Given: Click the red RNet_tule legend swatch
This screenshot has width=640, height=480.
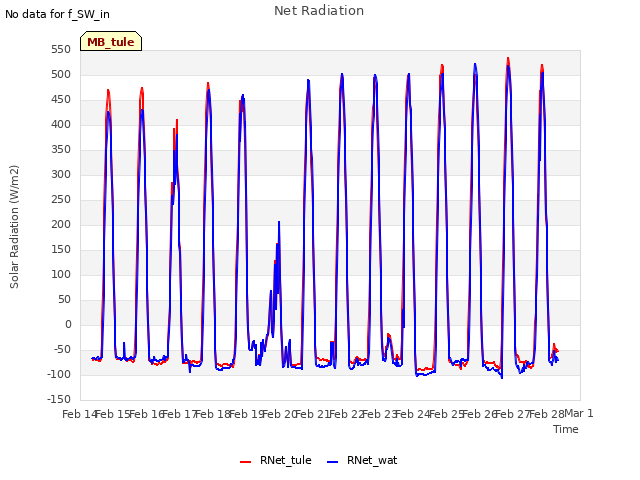Looking at the screenshot, I should (245, 462).
